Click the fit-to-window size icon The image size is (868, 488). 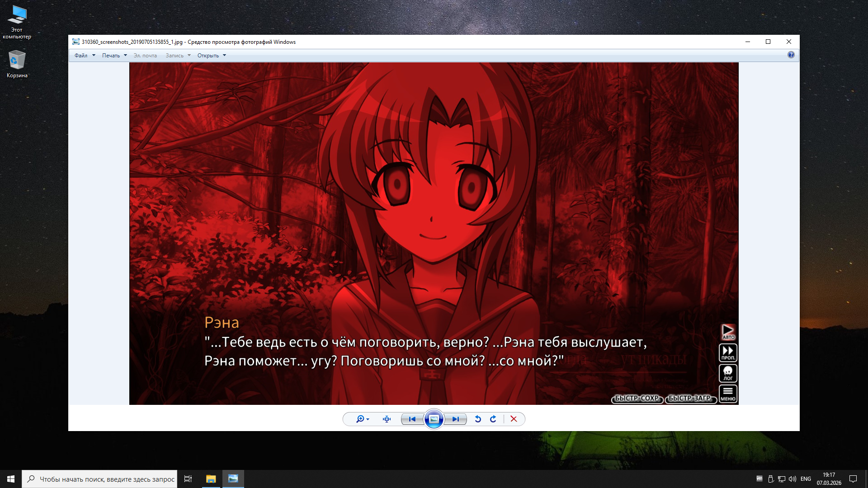(x=387, y=419)
